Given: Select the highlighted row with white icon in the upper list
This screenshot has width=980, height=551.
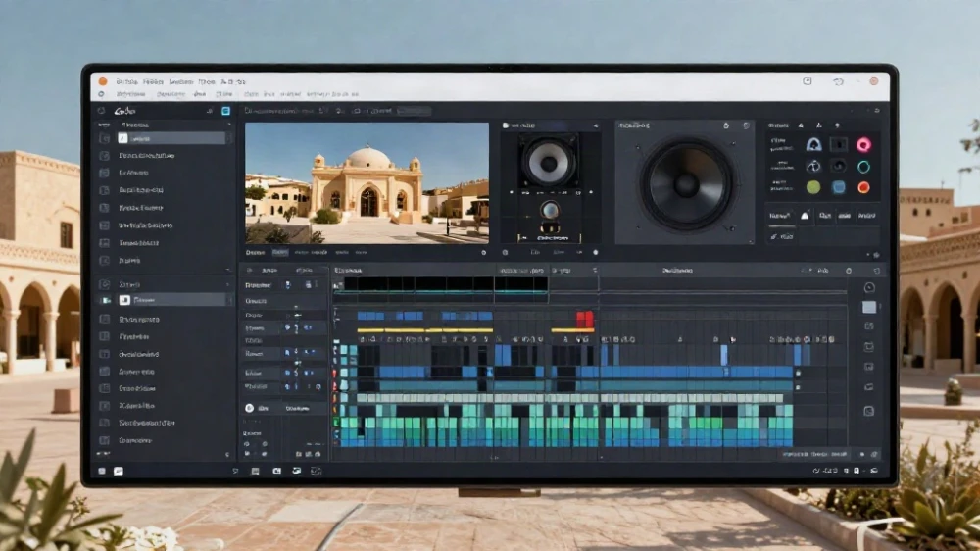Looking at the screenshot, I should coord(171,139).
